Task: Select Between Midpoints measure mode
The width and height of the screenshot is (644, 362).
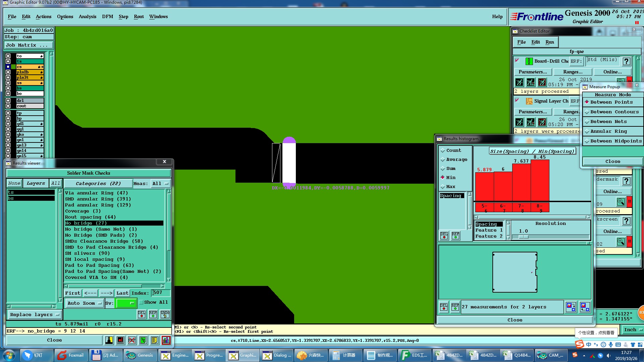Action: click(x=612, y=141)
